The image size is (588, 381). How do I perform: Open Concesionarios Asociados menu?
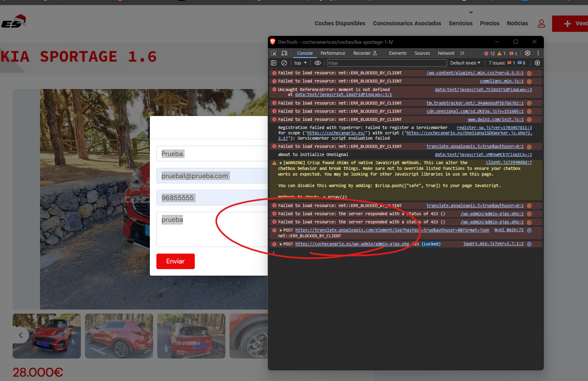[x=407, y=23]
